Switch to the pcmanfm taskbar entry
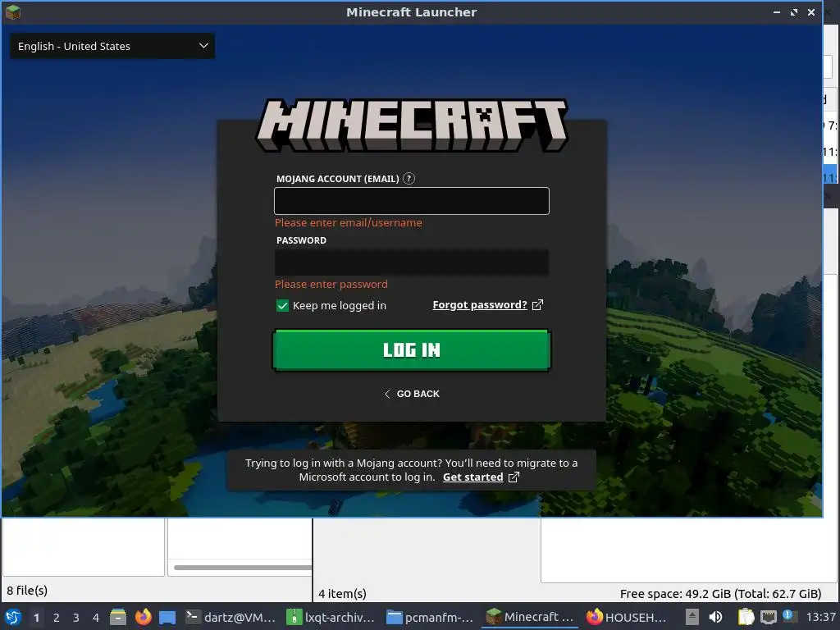This screenshot has height=630, width=840. pyautogui.click(x=430, y=617)
